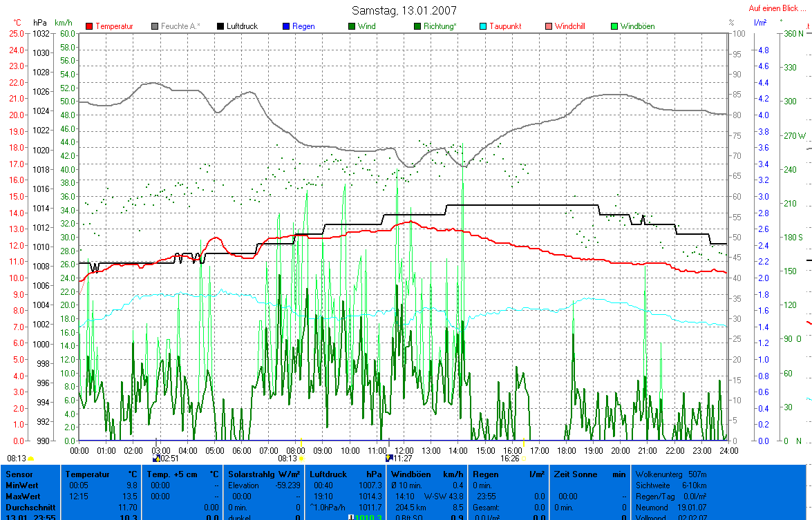Click the blue Regen legend square
This screenshot has height=520, width=812.
pyautogui.click(x=286, y=26)
